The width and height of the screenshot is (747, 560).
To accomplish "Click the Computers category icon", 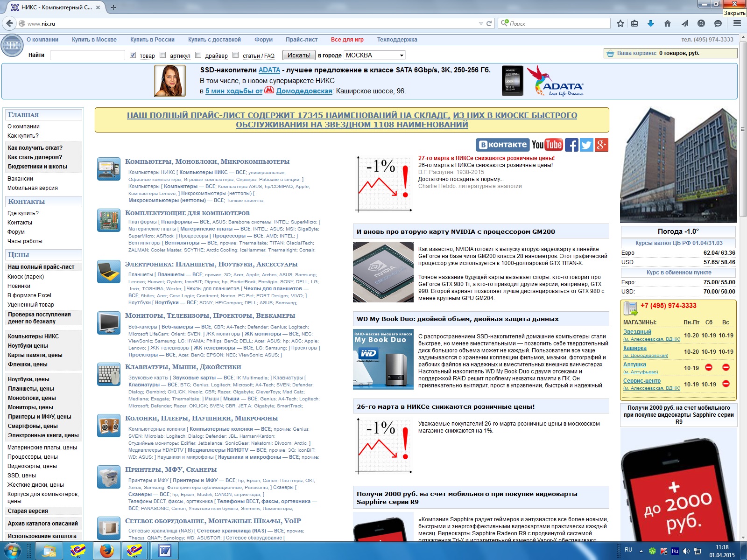I will point(109,169).
